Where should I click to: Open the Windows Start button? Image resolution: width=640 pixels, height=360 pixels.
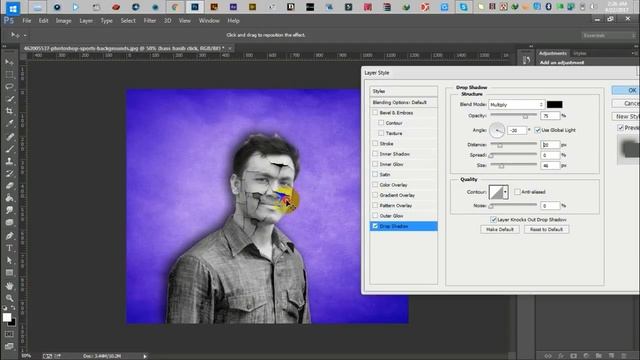[13, 7]
